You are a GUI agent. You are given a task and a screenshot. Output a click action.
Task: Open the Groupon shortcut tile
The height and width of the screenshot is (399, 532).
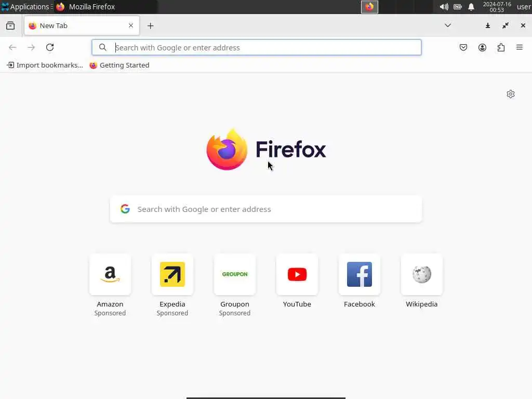click(235, 274)
